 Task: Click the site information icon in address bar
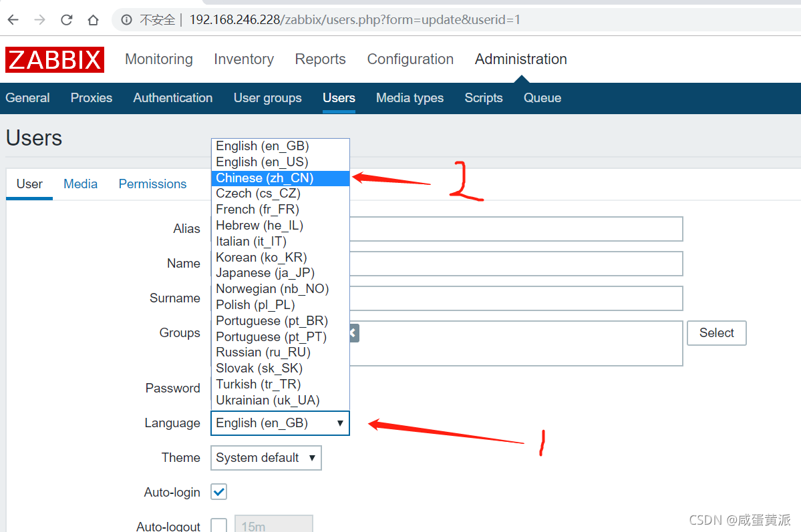coord(126,20)
